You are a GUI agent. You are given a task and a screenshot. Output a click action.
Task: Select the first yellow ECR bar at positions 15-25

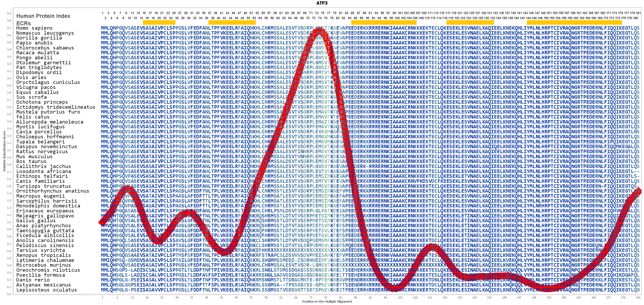point(159,22)
